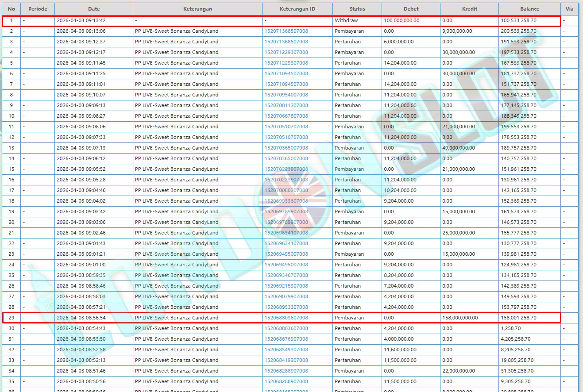Open transaction ID link 152068419207008

click(286, 360)
